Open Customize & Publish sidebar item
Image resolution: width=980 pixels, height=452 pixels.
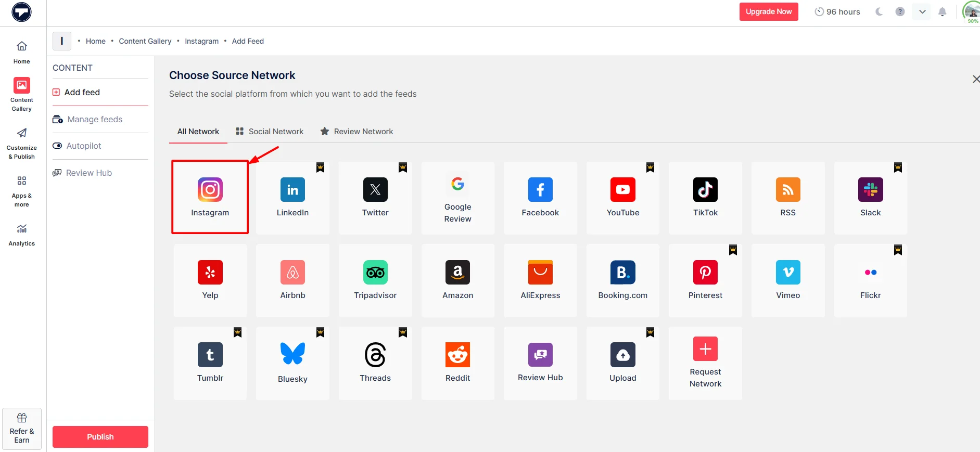tap(22, 143)
